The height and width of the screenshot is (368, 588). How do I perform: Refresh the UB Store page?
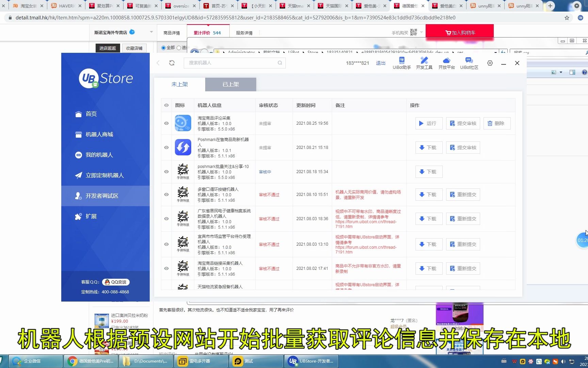point(172,63)
